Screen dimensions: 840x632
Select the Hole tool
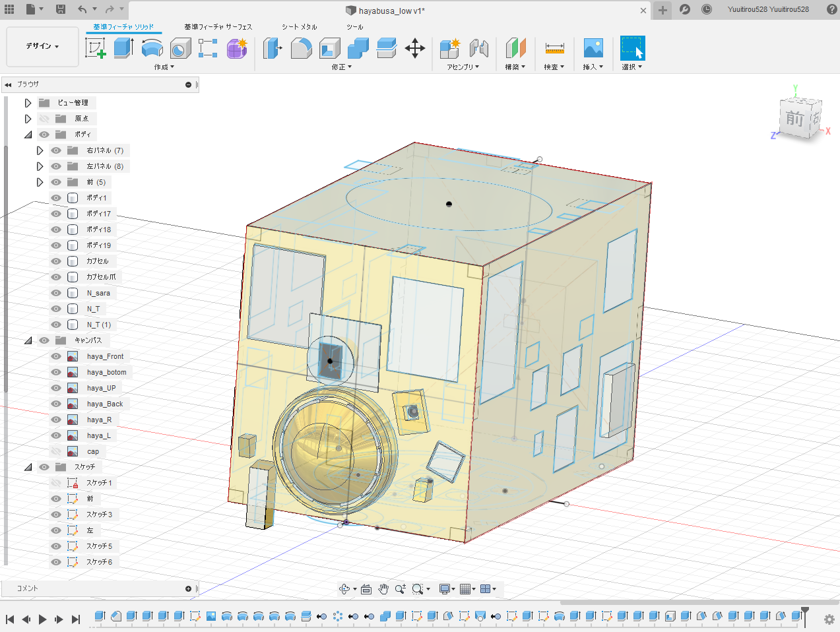(x=180, y=48)
